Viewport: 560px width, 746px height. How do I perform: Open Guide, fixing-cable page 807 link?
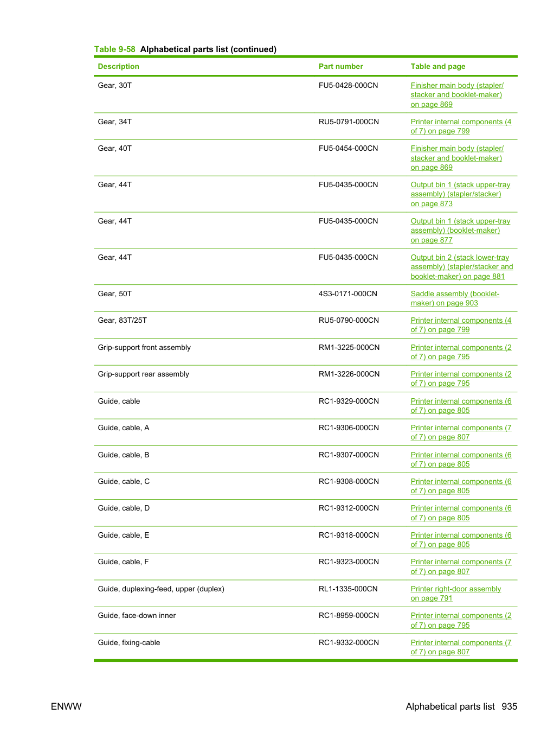461,647
